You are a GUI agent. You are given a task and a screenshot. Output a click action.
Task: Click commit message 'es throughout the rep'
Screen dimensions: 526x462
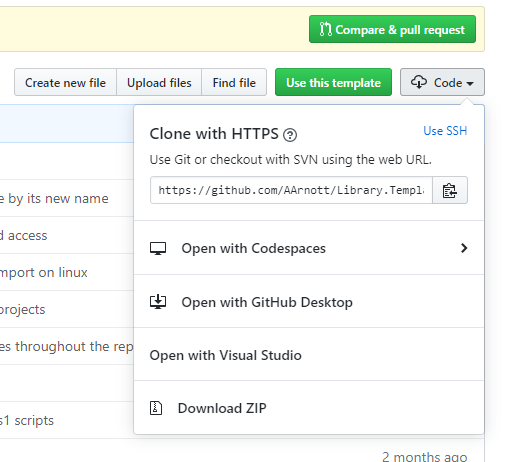point(66,346)
